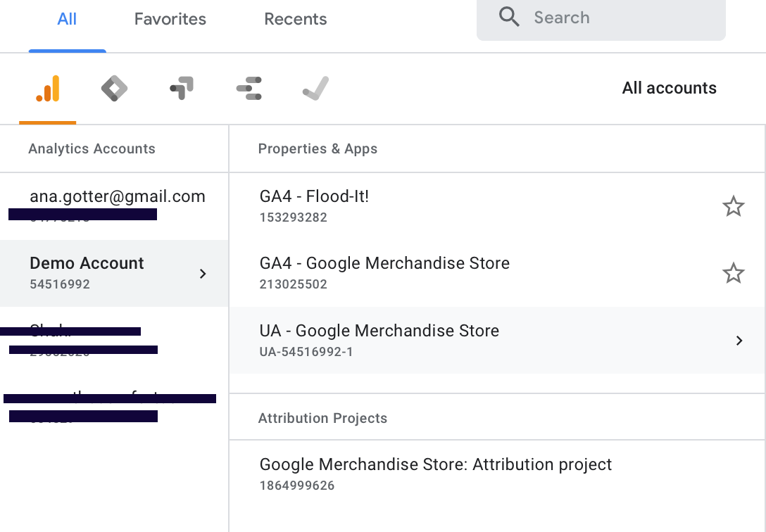Switch to Google Optimize icon
Image resolution: width=766 pixels, height=532 pixels.
pos(182,89)
